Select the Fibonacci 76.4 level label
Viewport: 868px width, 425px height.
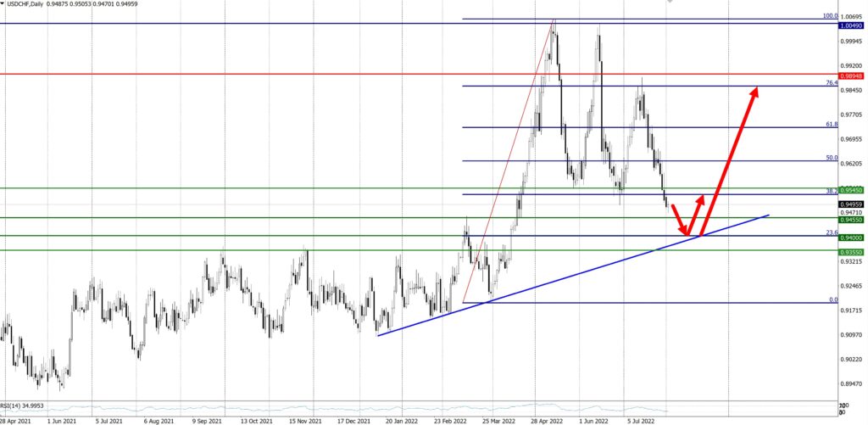832,83
